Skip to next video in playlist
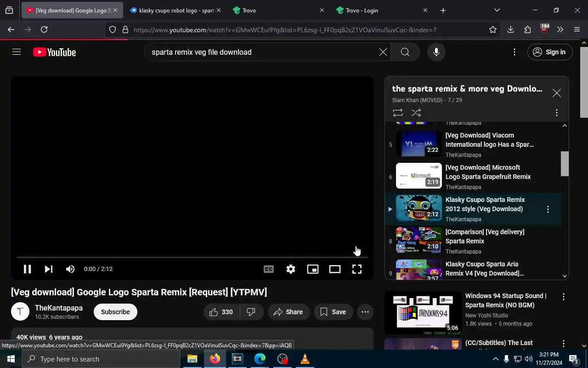Screen dimensions: 588x368 pos(48,269)
